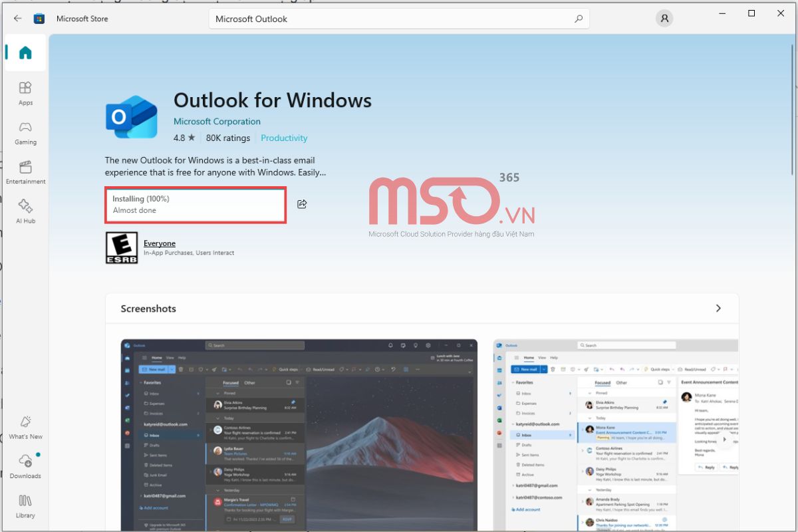Screen dimensions: 798x532
Task: Click in the Microsoft Outlook search field
Action: 399,19
